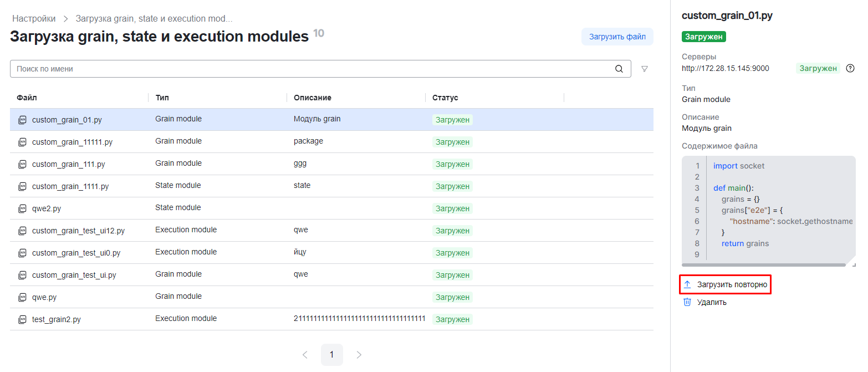Go to previous page arrow
This screenshot has height=372, width=868.
point(305,355)
